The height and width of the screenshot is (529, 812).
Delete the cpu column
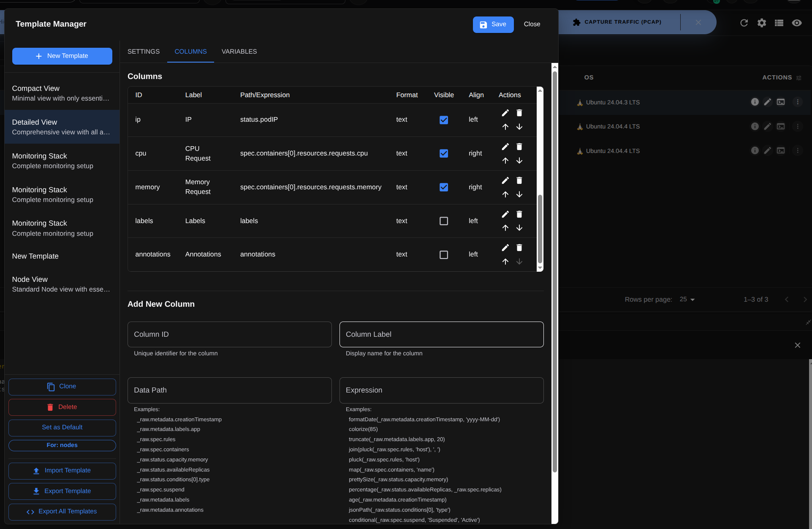click(x=519, y=147)
